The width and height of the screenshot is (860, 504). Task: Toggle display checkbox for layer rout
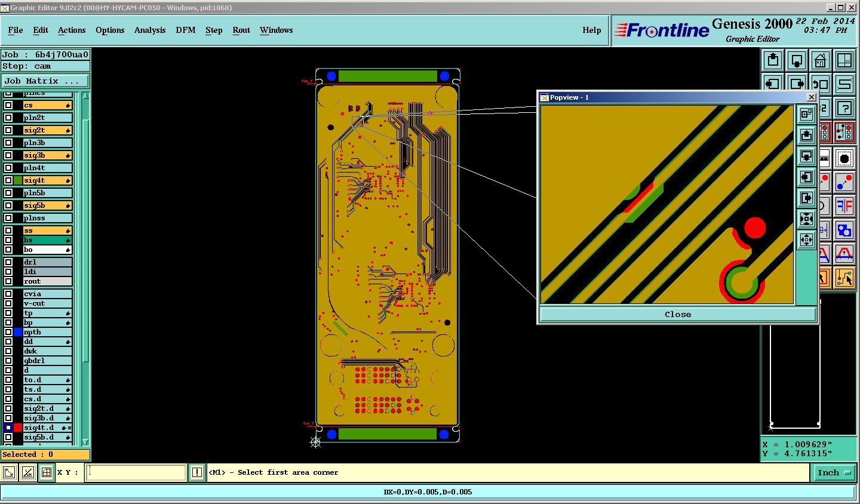[8, 281]
